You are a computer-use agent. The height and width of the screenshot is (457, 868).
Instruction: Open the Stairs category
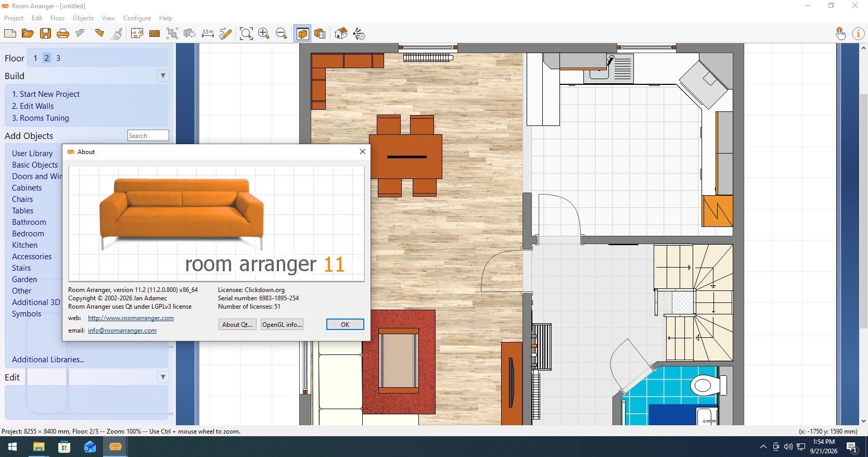click(x=21, y=268)
